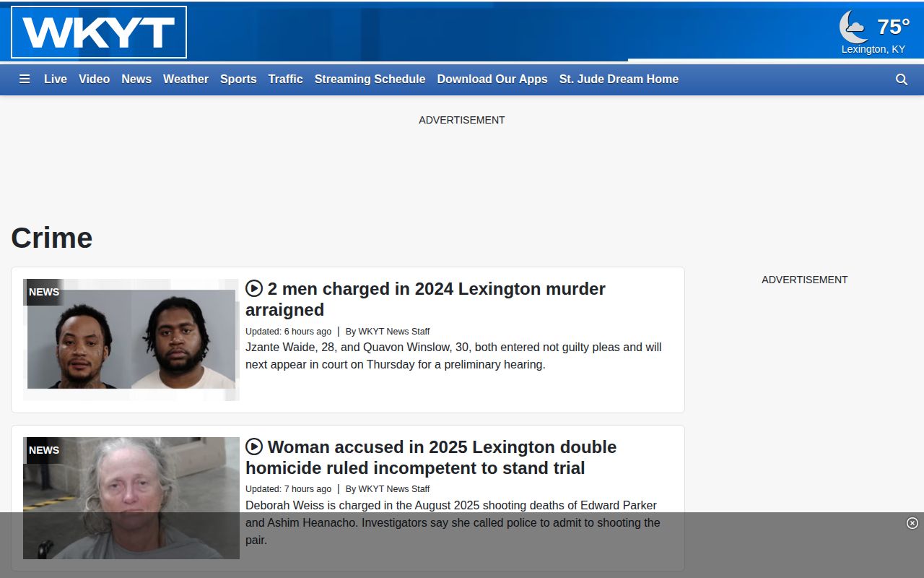Open the Video nav item

click(95, 79)
